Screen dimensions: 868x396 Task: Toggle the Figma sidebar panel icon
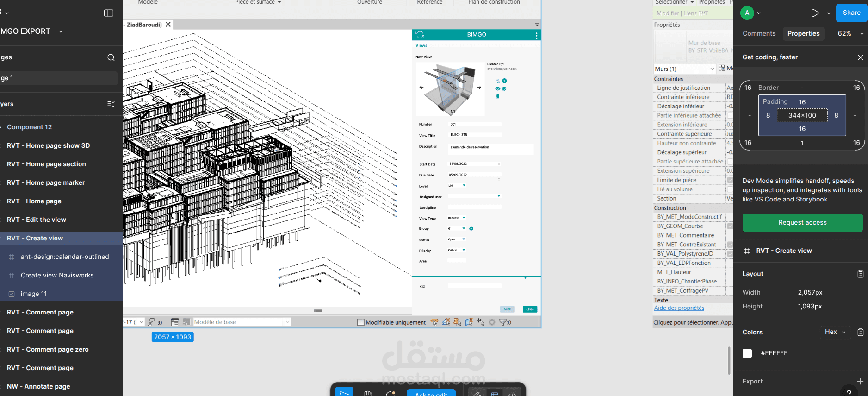109,13
